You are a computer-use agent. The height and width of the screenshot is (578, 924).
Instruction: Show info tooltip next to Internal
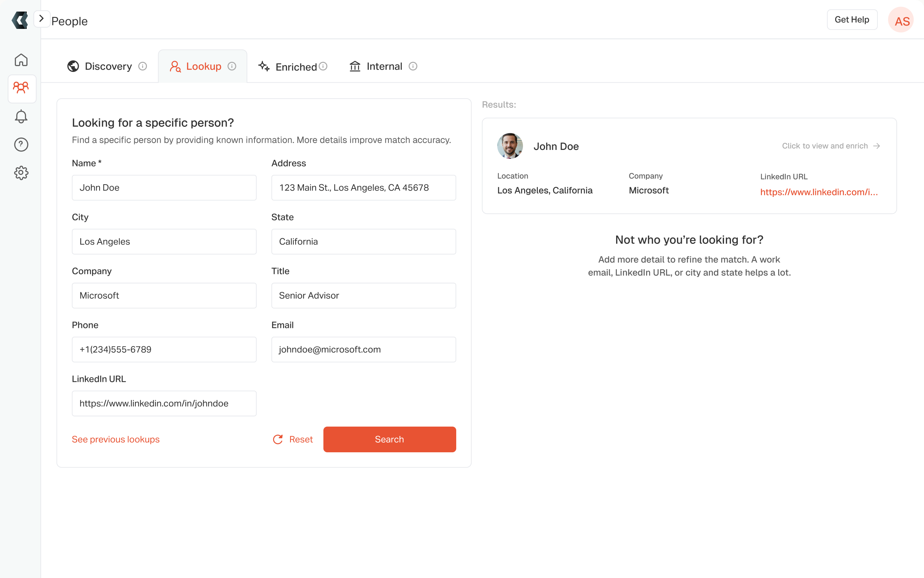coord(413,66)
